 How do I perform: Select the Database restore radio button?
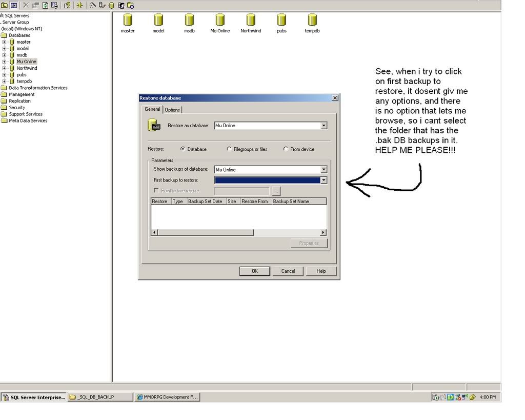(183, 149)
